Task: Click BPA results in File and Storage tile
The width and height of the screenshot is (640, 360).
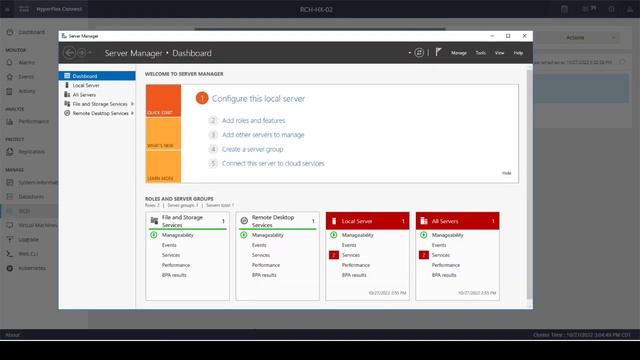Action: click(174, 275)
